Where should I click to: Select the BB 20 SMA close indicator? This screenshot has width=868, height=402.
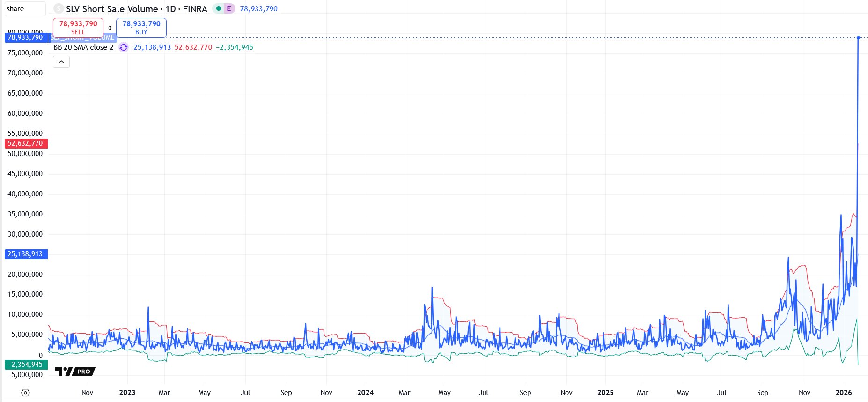click(x=83, y=47)
